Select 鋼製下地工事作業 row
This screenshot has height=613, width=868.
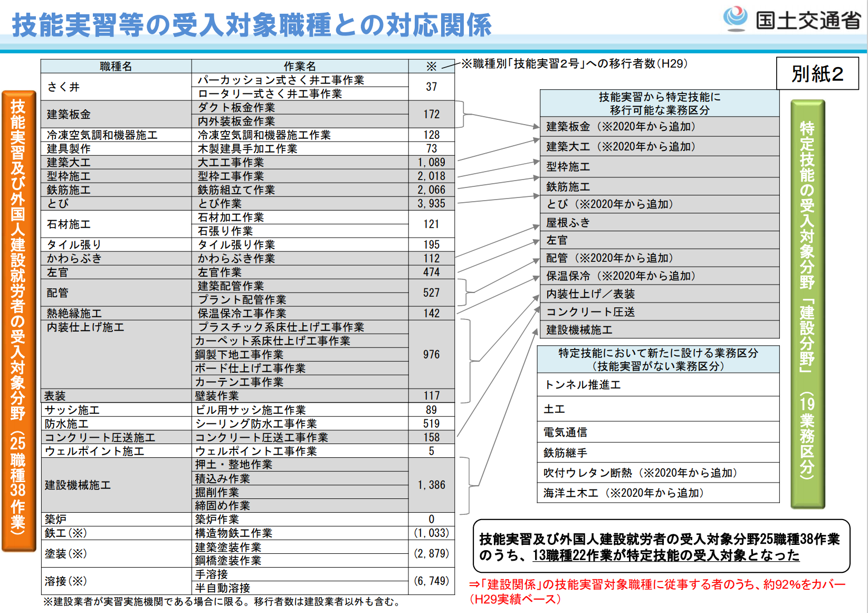point(300,354)
